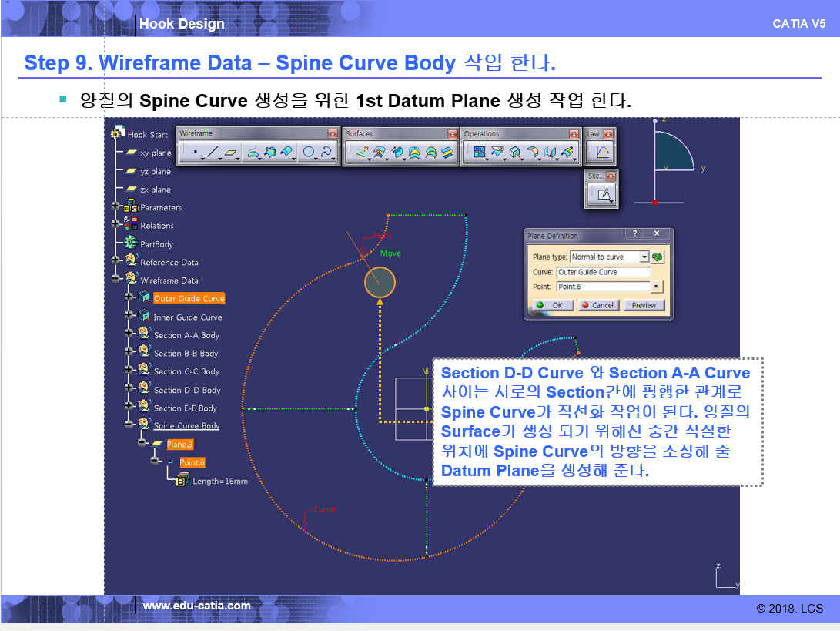The height and width of the screenshot is (631, 840).
Task: Launch the Sketcher tool icon
Action: pos(604,195)
